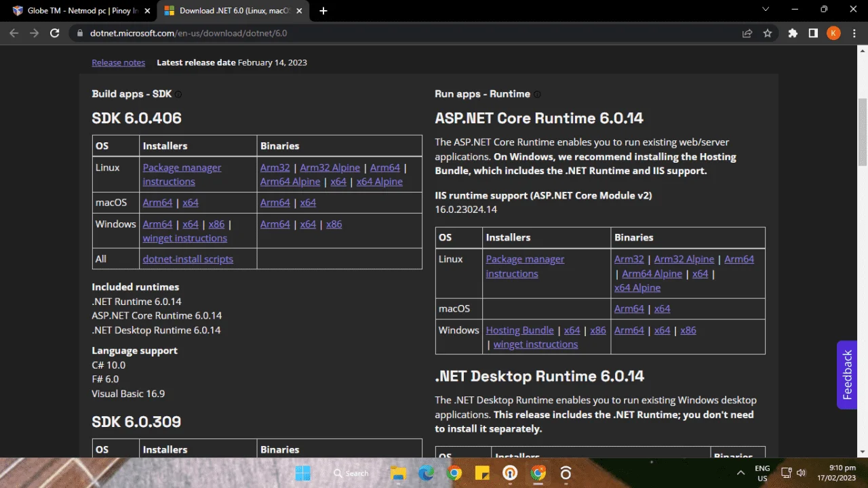Select the Download .NET 6.0 tab
Image resolution: width=868 pixels, height=488 pixels.
point(233,11)
